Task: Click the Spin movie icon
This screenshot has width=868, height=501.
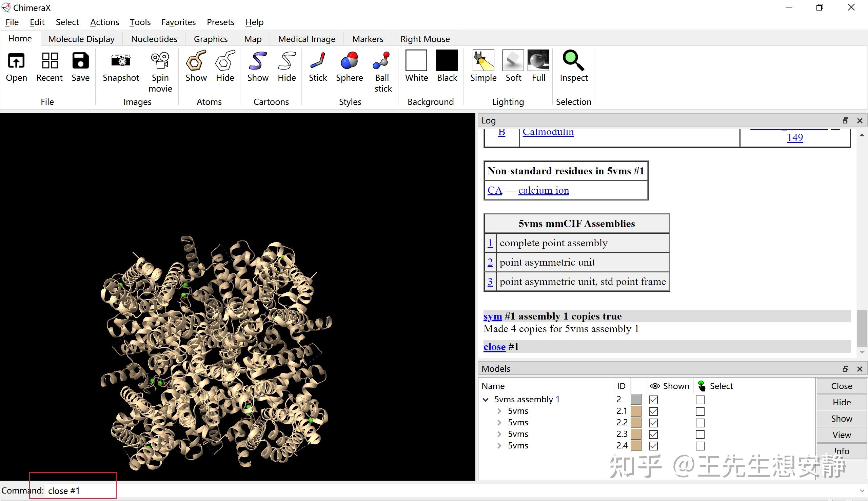Action: tap(160, 61)
